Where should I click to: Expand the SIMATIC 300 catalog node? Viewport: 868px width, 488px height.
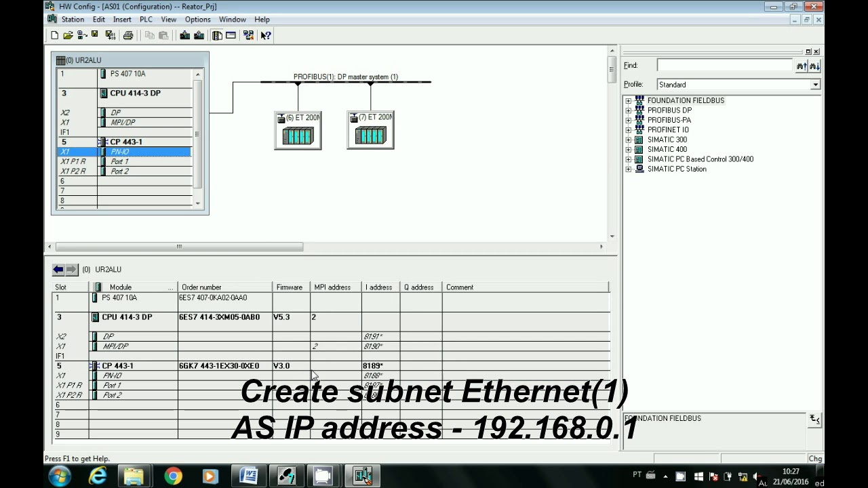point(628,140)
